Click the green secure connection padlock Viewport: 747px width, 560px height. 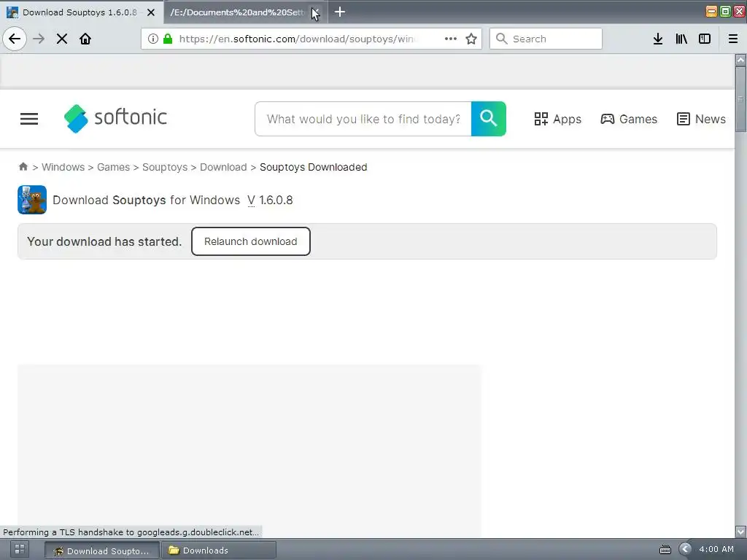[x=168, y=39]
